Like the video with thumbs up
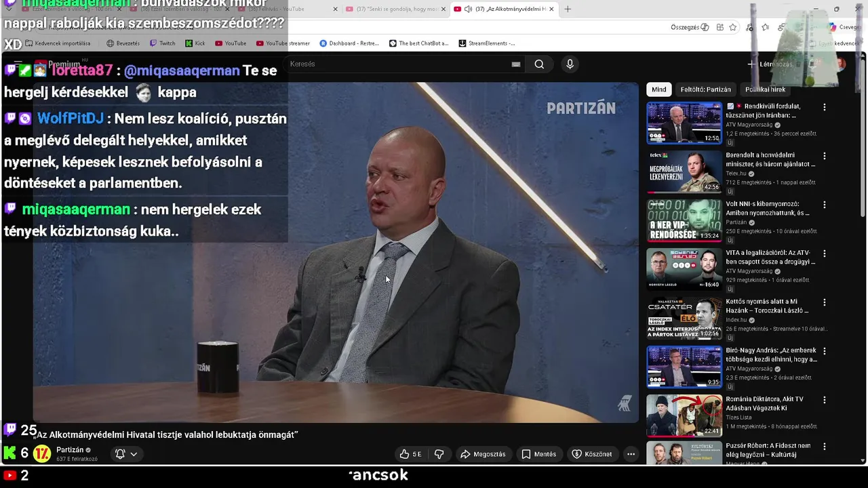 point(410,454)
